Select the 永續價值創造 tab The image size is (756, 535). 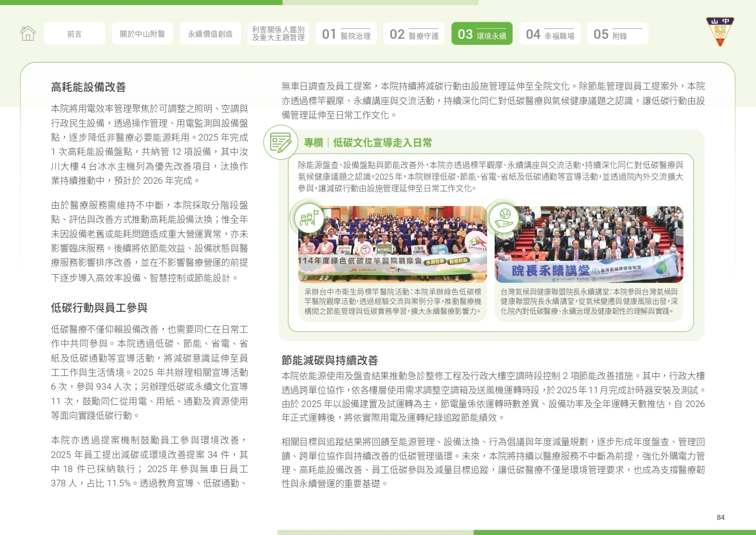(x=210, y=33)
